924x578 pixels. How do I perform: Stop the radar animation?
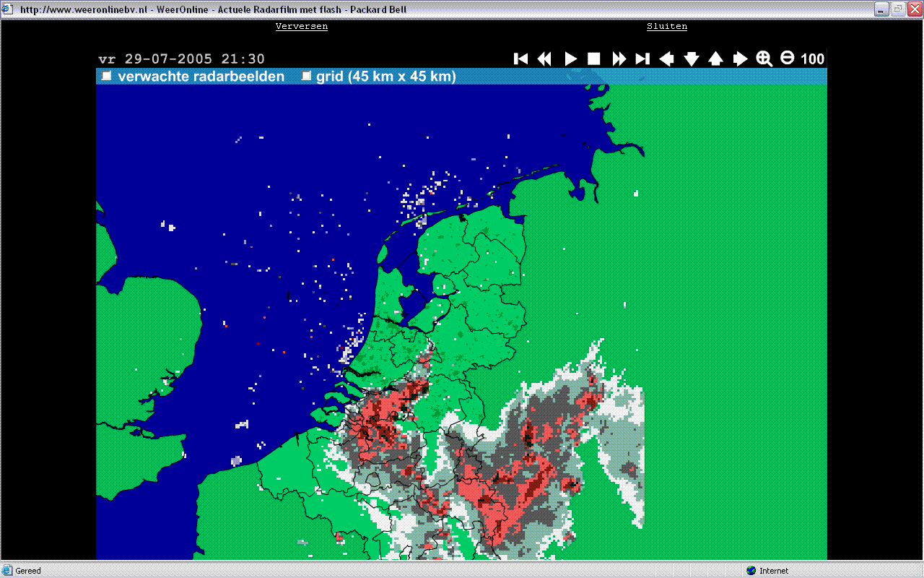594,59
